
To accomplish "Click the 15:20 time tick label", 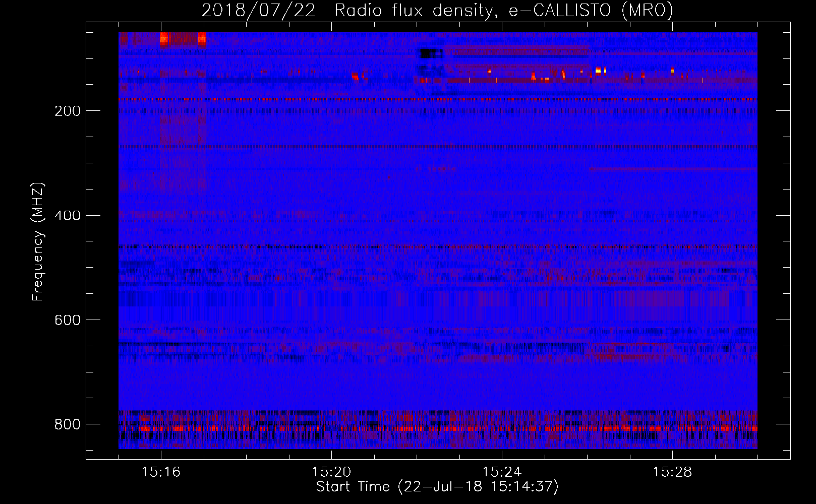I will [x=331, y=472].
